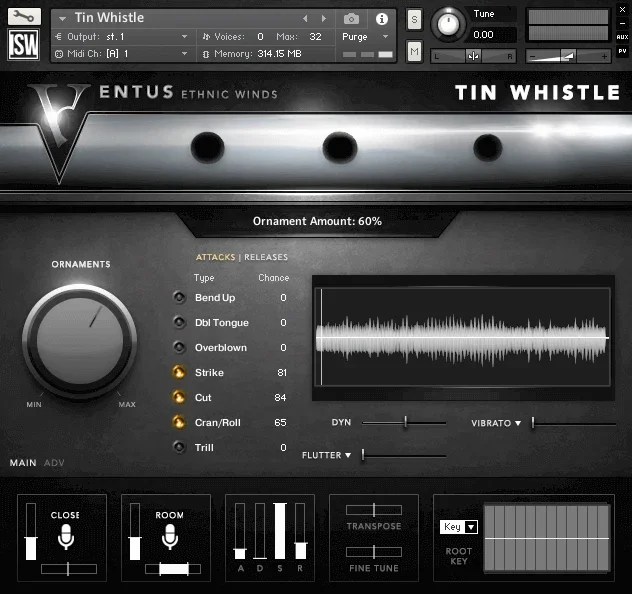Viewport: 632px width, 594px height.
Task: Select the MAIN page tab
Action: coord(23,463)
